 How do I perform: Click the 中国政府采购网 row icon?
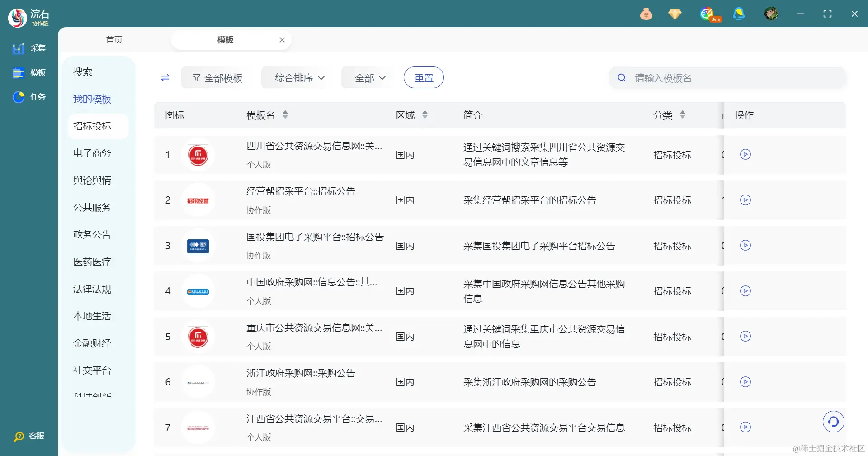point(198,291)
